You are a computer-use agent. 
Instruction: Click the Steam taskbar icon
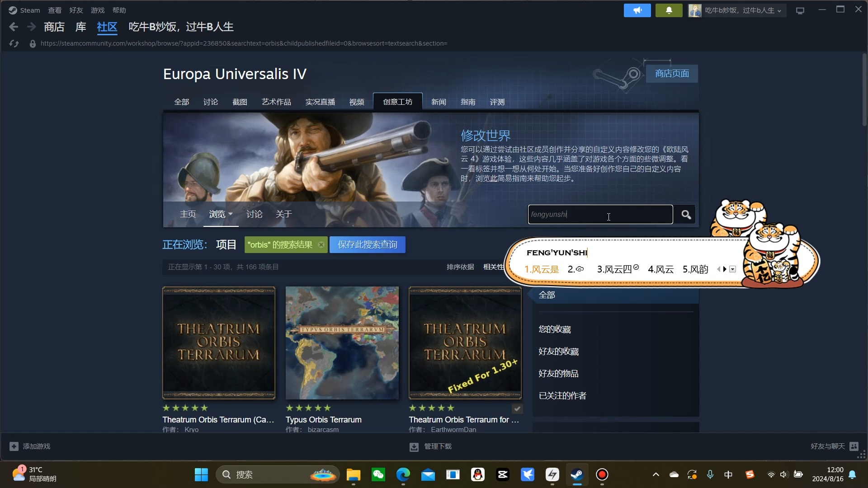576,474
